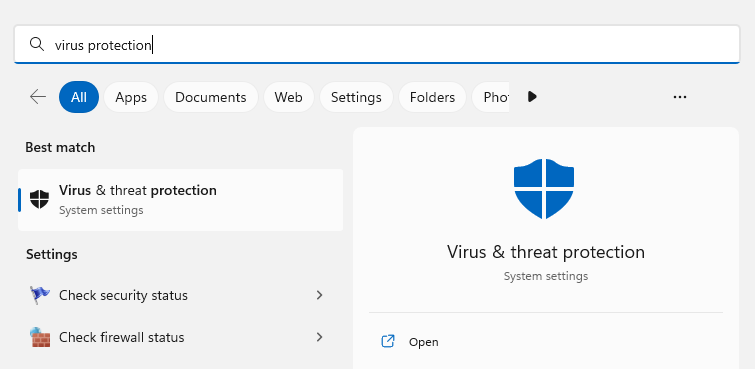Switch to the Documents filter tab
Viewport: 755px width, 369px height.
[x=211, y=97]
